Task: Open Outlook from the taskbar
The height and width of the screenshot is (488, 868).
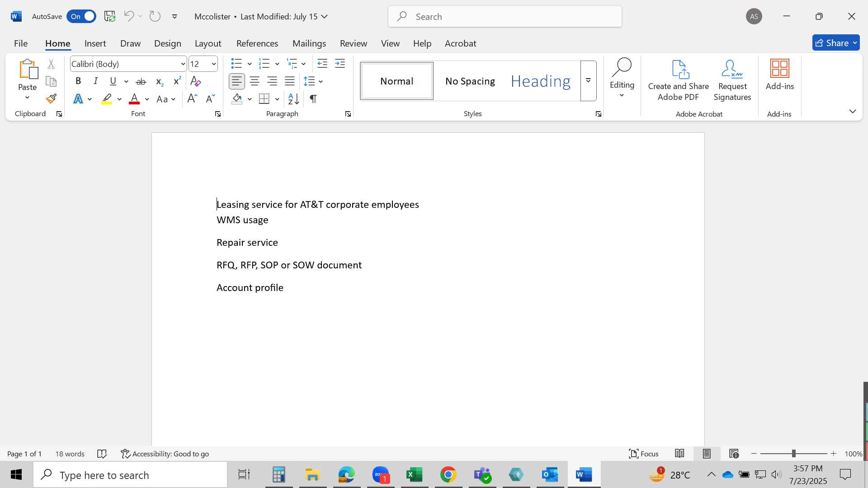Action: pyautogui.click(x=550, y=474)
